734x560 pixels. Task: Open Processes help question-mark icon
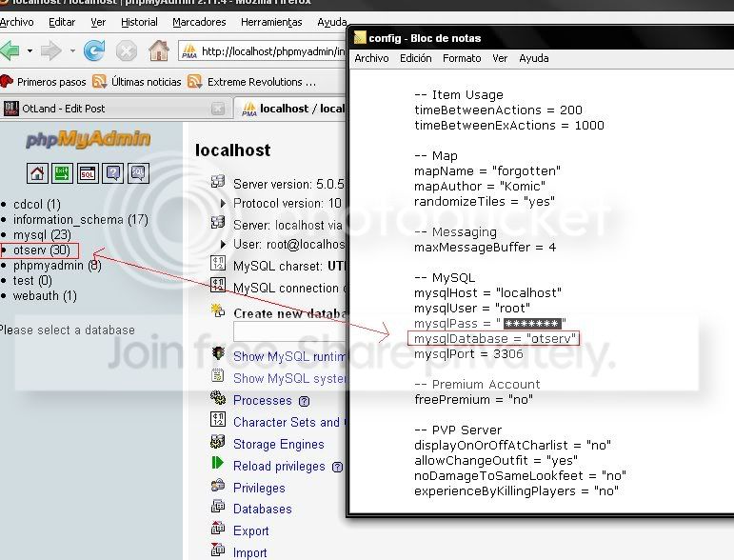(x=305, y=401)
